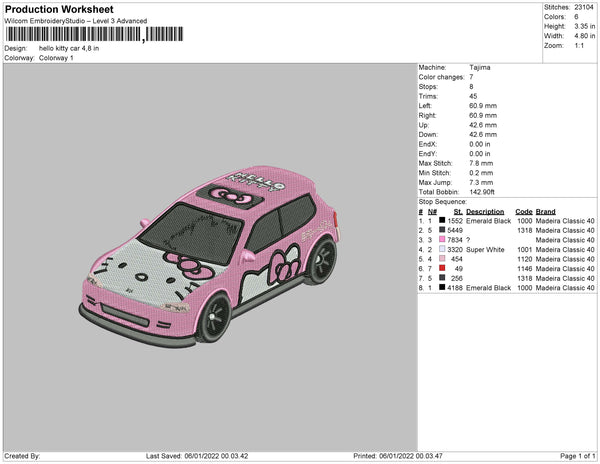This screenshot has width=600, height=464.
Task: Click thread code 1120
Action: pos(524,259)
